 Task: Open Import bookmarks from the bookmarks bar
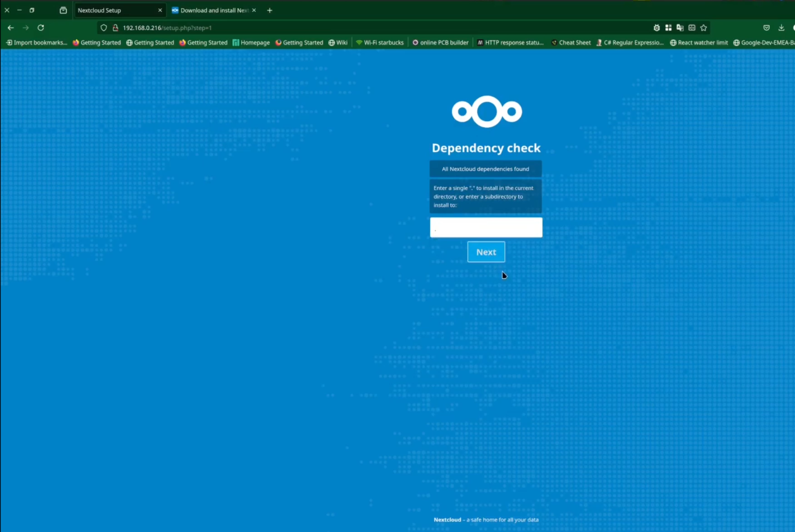pos(37,42)
